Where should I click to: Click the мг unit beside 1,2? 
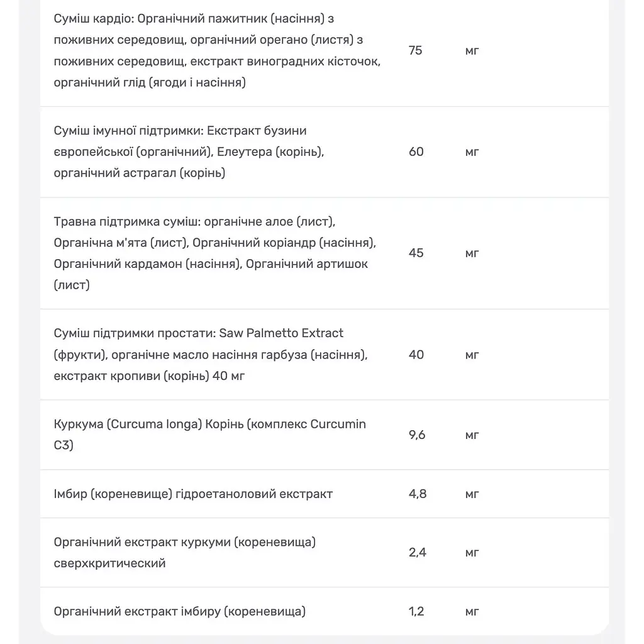click(472, 611)
